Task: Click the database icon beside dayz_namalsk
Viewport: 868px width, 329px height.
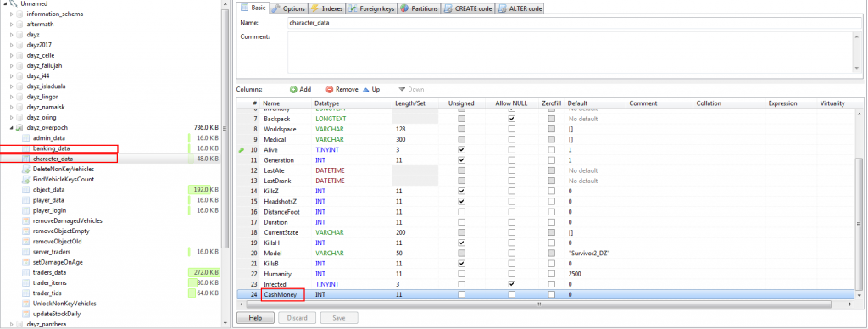Action: tap(19, 107)
